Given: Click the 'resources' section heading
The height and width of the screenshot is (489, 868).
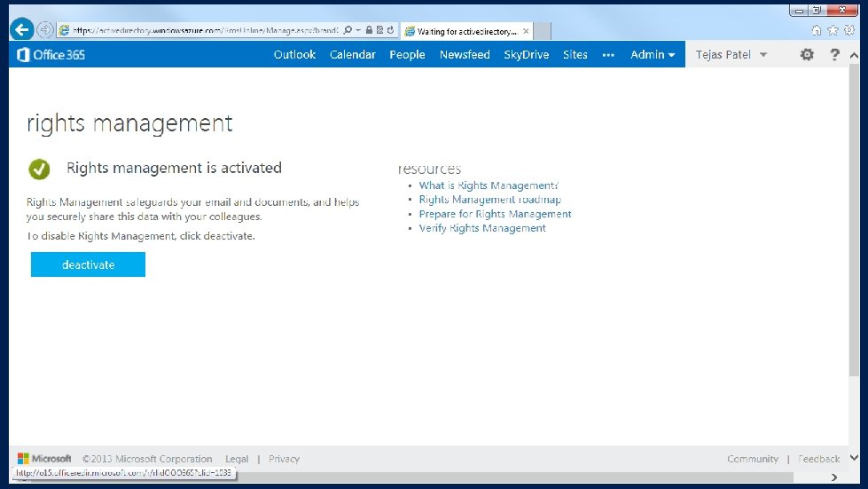Looking at the screenshot, I should tap(430, 169).
